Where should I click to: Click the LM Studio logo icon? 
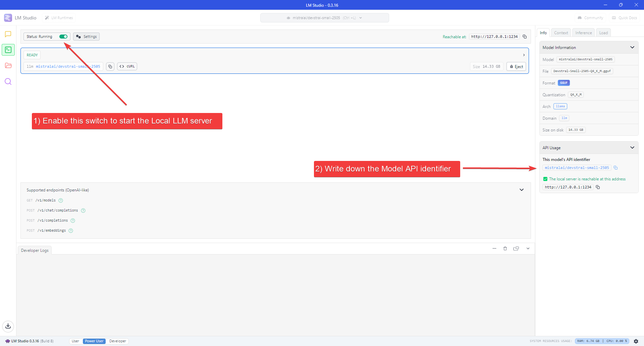pyautogui.click(x=8, y=18)
